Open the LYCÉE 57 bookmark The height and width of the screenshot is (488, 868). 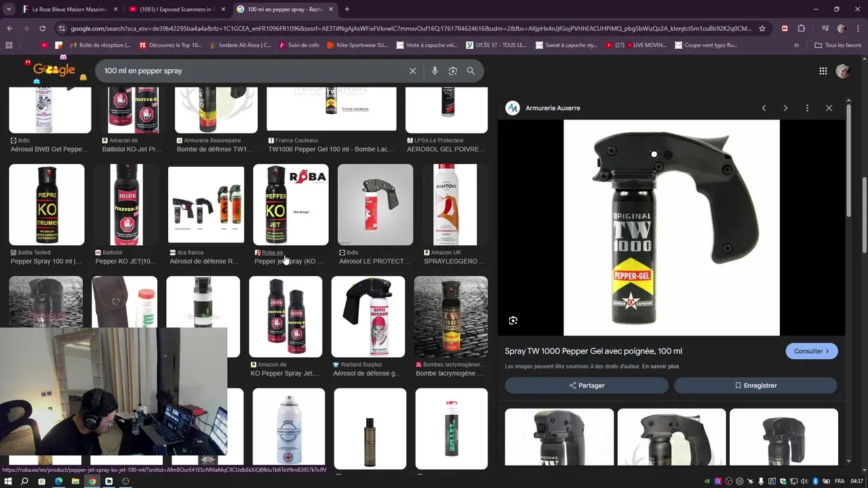click(496, 45)
